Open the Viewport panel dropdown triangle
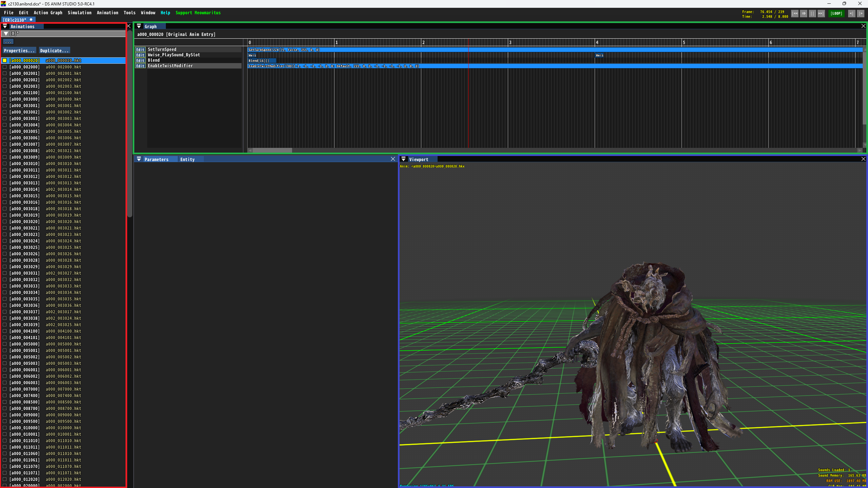The width and height of the screenshot is (868, 488). click(x=403, y=159)
